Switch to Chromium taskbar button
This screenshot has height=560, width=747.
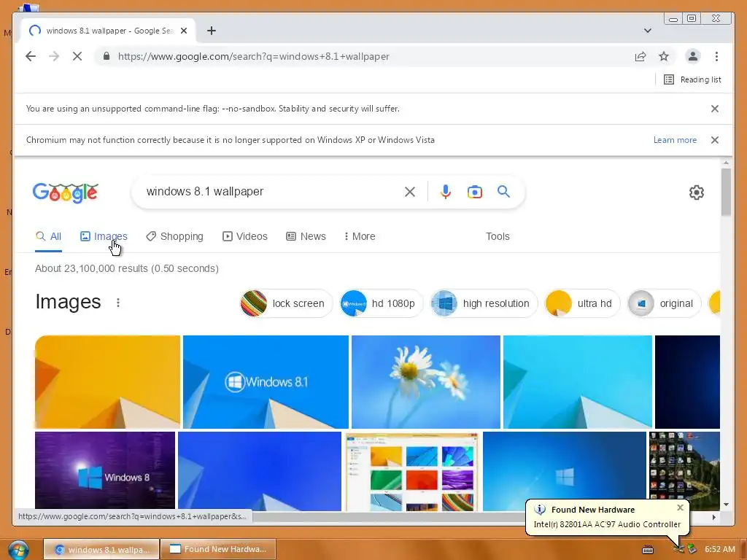101,550
